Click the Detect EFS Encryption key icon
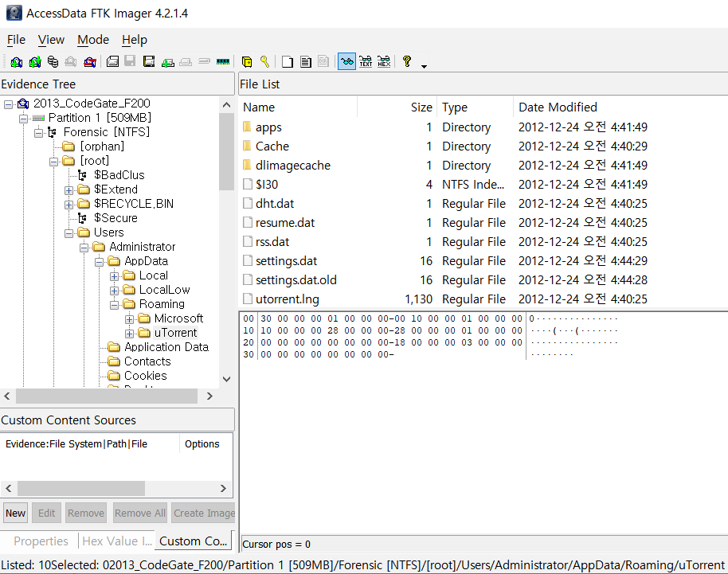This screenshot has width=728, height=574. [x=264, y=62]
